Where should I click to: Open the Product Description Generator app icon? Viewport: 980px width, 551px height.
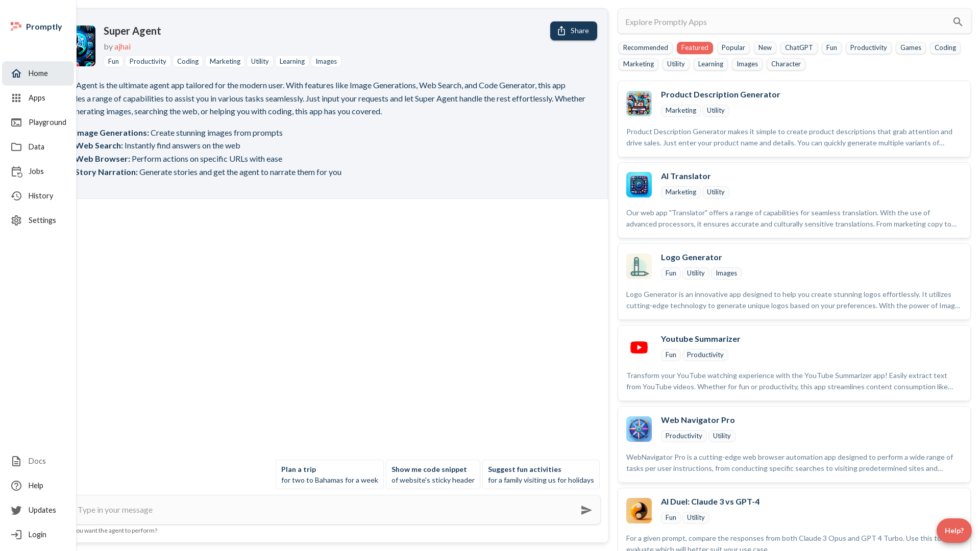coord(639,104)
